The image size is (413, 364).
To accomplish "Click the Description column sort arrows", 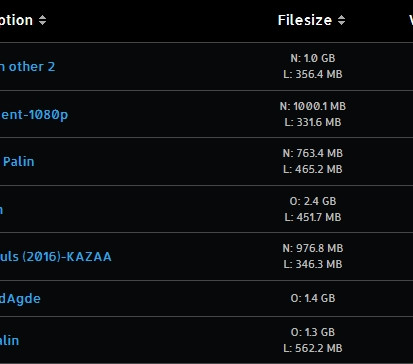I will pos(42,20).
